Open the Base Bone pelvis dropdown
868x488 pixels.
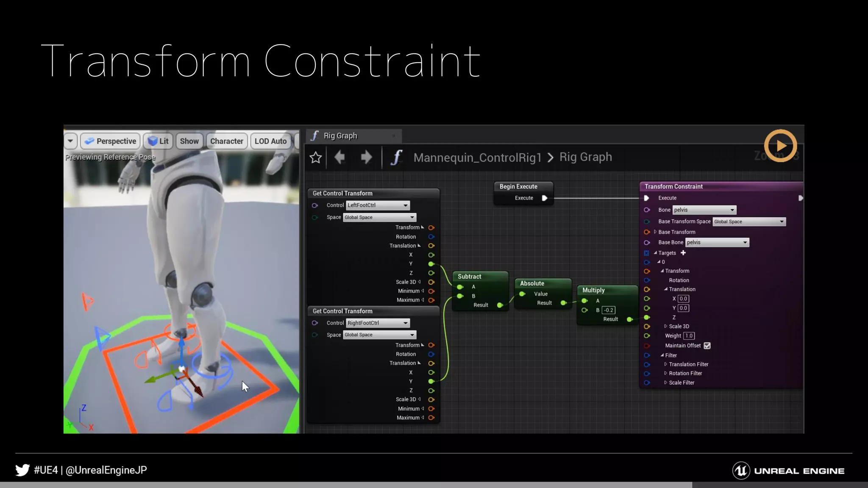tap(717, 242)
